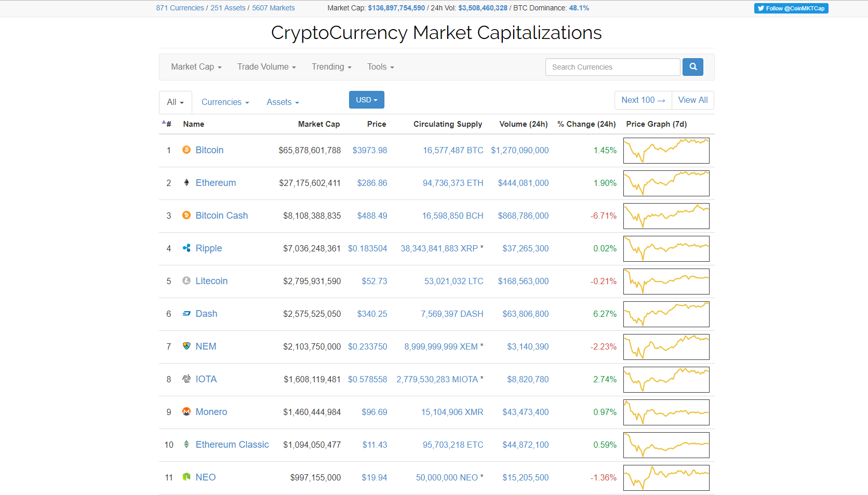This screenshot has width=868, height=495.
Task: Open Bitcoin's 7d price graph
Action: [x=666, y=151]
